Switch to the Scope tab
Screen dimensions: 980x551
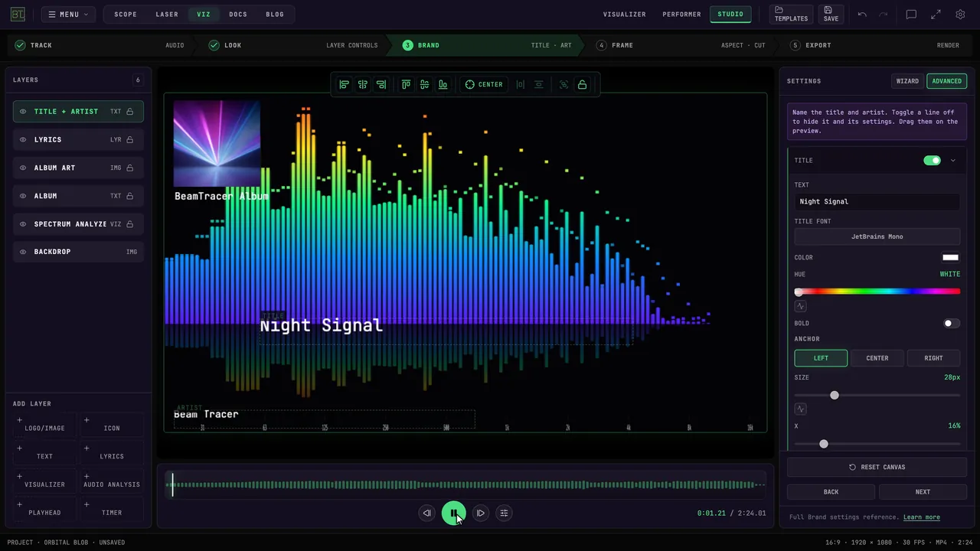126,15
